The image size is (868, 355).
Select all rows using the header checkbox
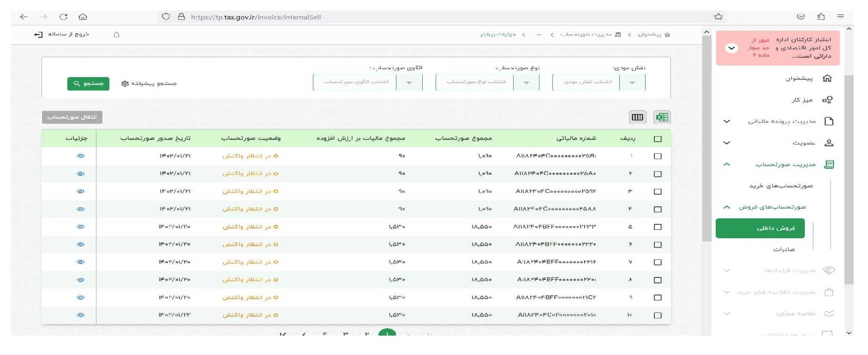coord(658,139)
